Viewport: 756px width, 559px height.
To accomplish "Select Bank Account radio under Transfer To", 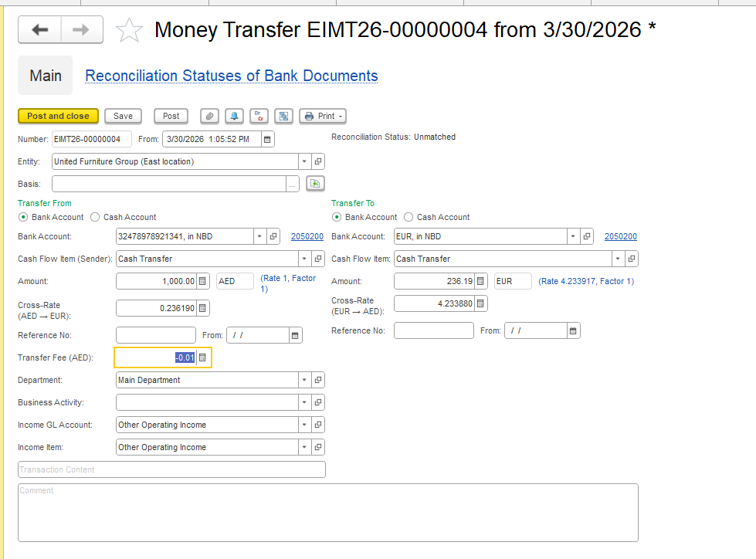I will (x=337, y=217).
